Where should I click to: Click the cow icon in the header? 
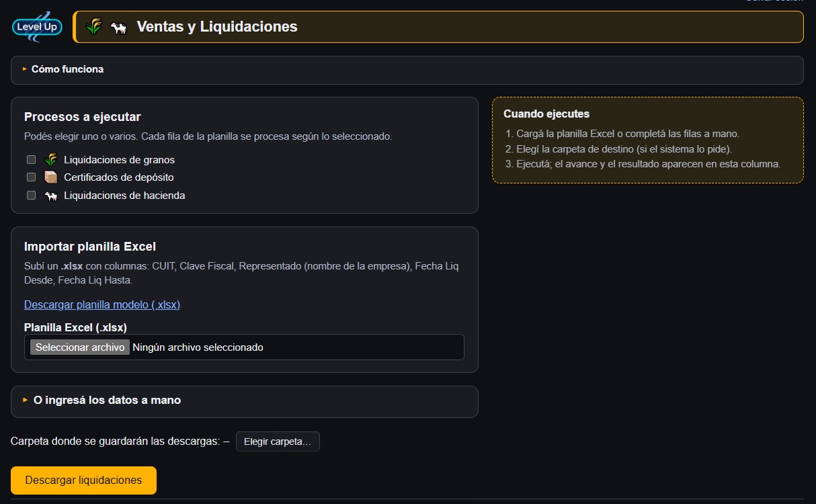click(x=119, y=28)
